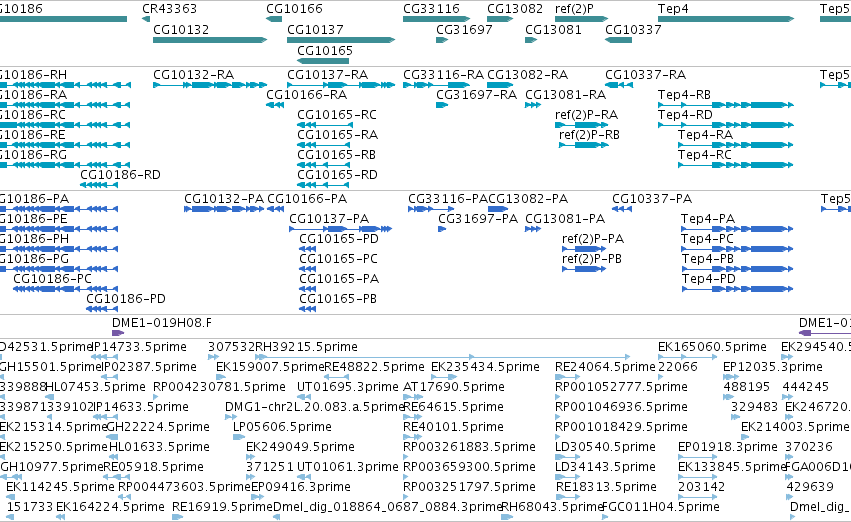
Task: Click EST LP05606.5prime label
Action: [282, 426]
